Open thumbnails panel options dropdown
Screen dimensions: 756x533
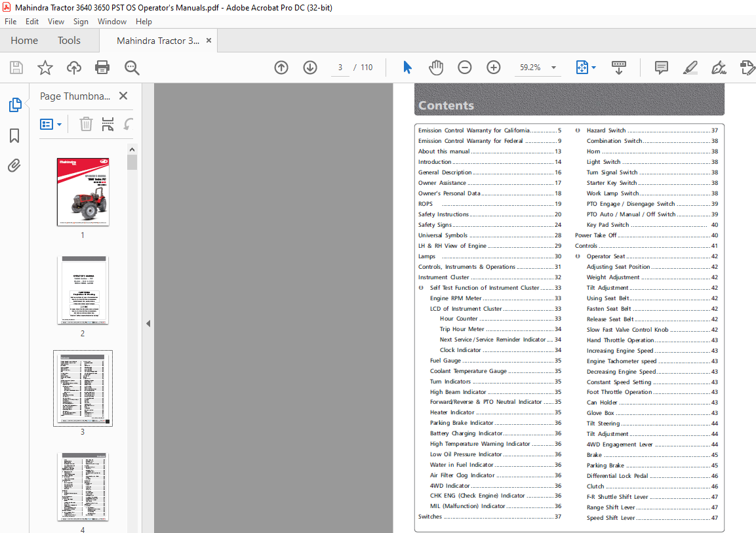[x=50, y=125]
